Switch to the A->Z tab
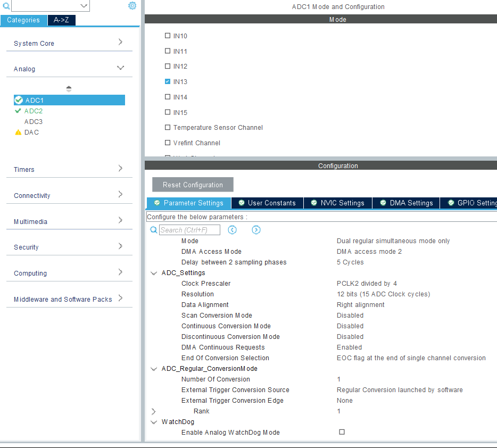Screen dimensions: 497x448 pyautogui.click(x=62, y=20)
